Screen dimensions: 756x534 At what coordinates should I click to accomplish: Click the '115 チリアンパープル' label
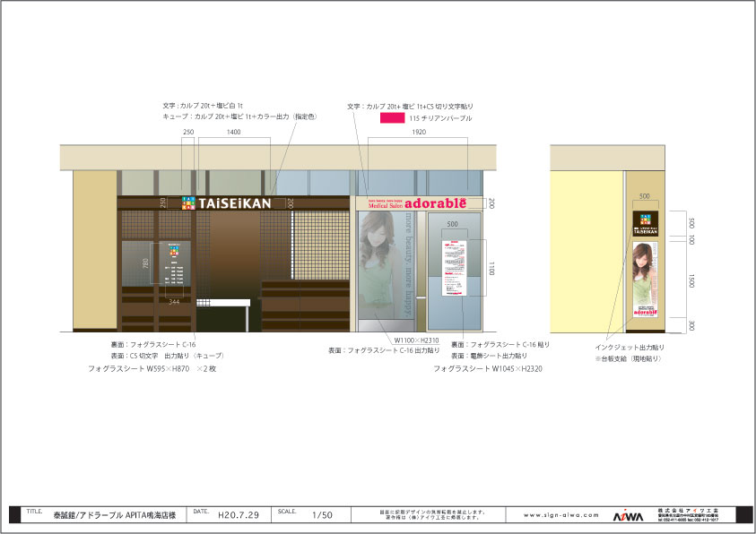(x=440, y=118)
